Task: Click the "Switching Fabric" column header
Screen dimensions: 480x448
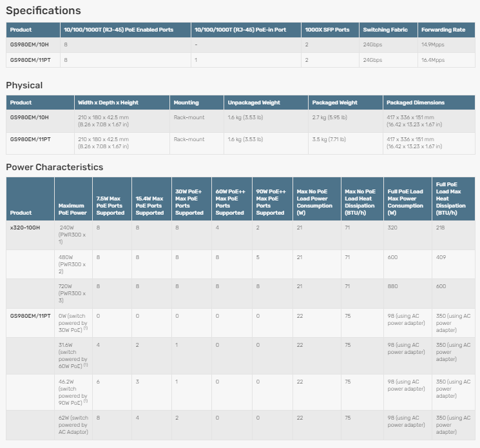Action: (x=389, y=30)
